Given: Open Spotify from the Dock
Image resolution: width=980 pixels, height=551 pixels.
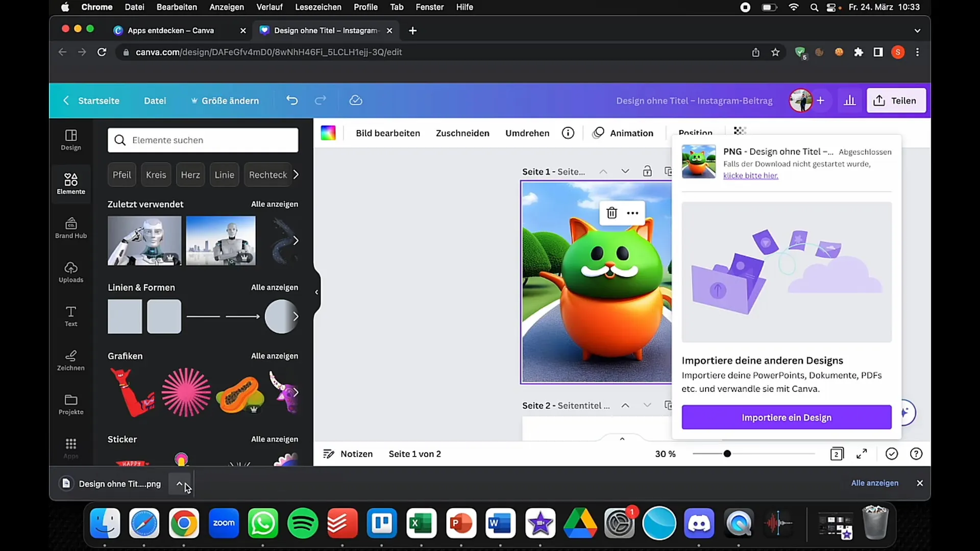Looking at the screenshot, I should 303,523.
